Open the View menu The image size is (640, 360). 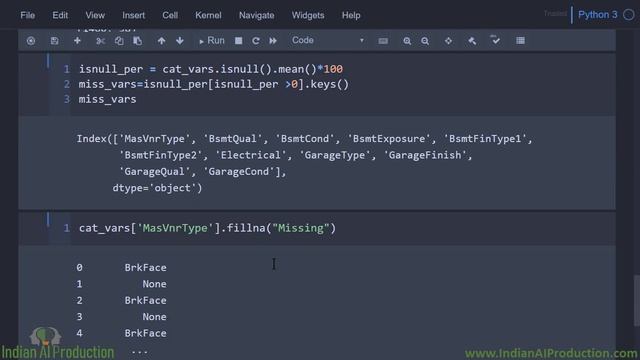[x=95, y=16]
